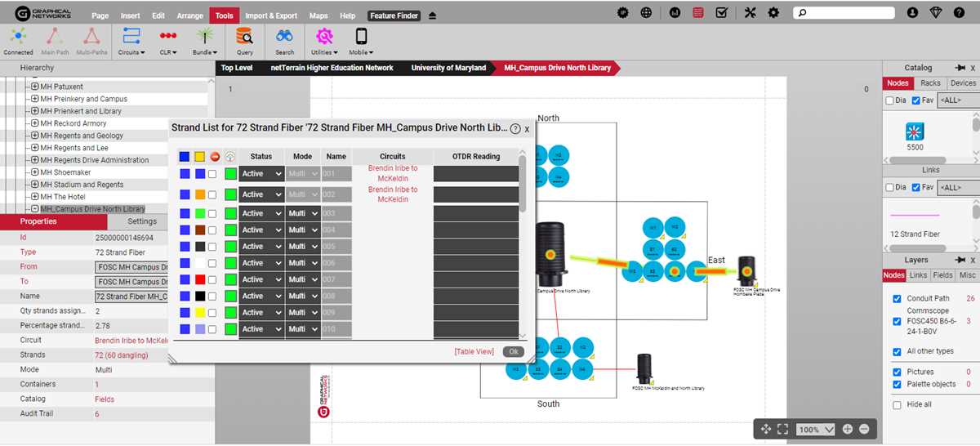This screenshot has height=446, width=980.
Task: Select the Connected tool in the toolbar
Action: click(x=18, y=40)
